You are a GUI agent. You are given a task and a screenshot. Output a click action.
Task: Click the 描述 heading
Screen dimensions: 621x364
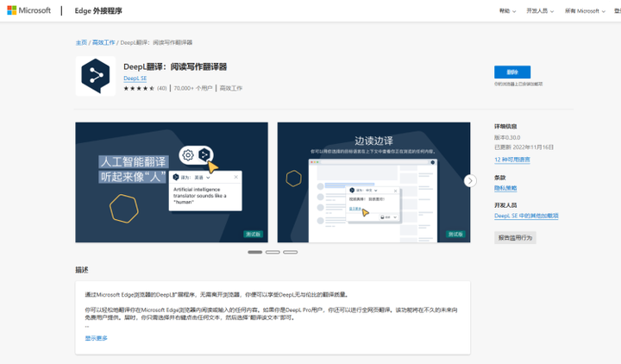click(x=82, y=270)
